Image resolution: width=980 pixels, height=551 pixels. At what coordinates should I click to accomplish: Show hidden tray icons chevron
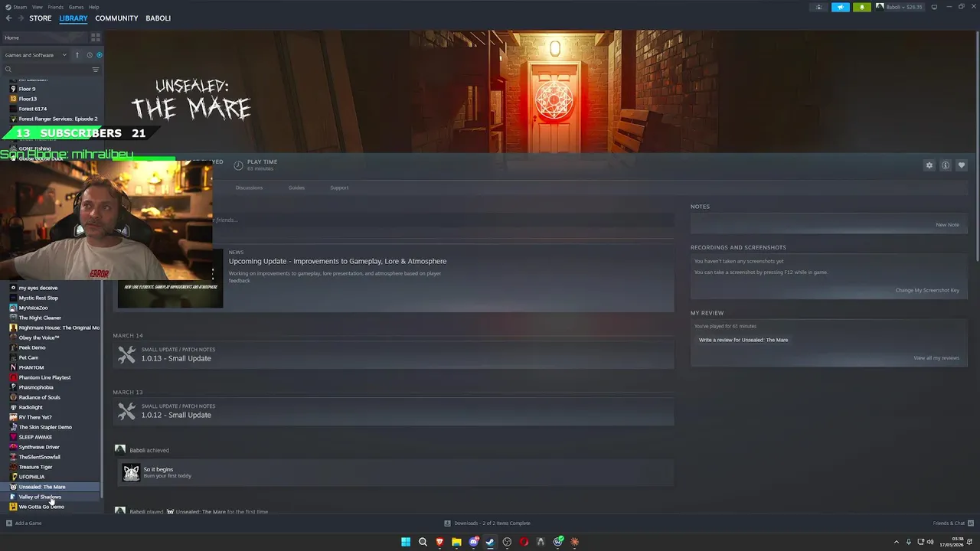897,542
